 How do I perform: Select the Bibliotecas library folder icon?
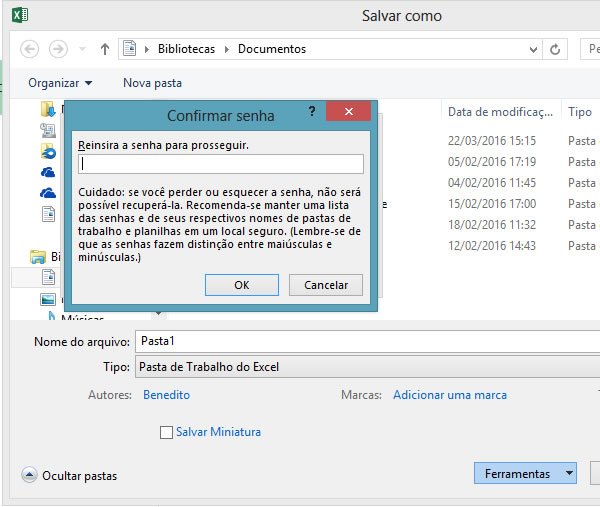coord(38,257)
